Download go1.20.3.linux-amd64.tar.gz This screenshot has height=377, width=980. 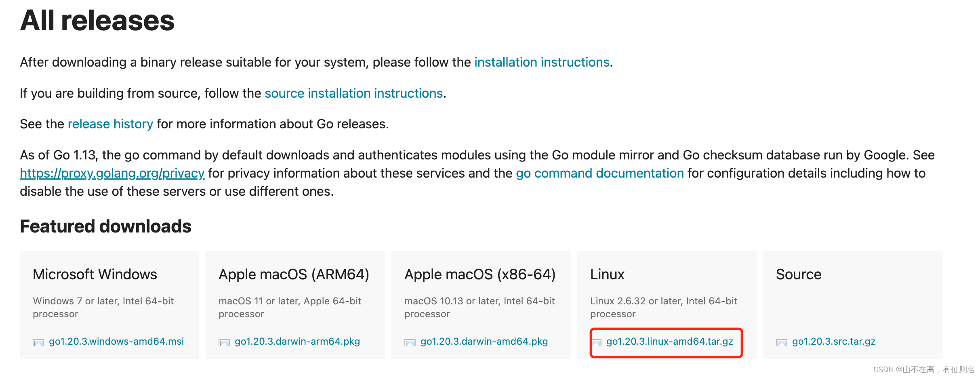point(670,341)
